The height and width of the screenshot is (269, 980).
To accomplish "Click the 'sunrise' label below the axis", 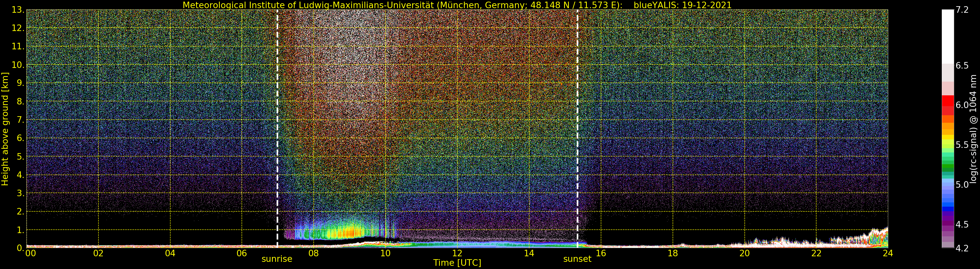I will (277, 259).
